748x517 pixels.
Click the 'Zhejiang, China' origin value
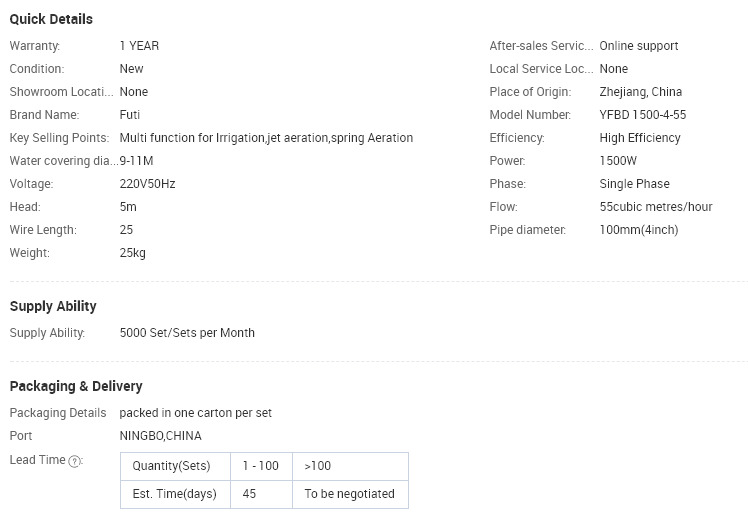click(641, 92)
